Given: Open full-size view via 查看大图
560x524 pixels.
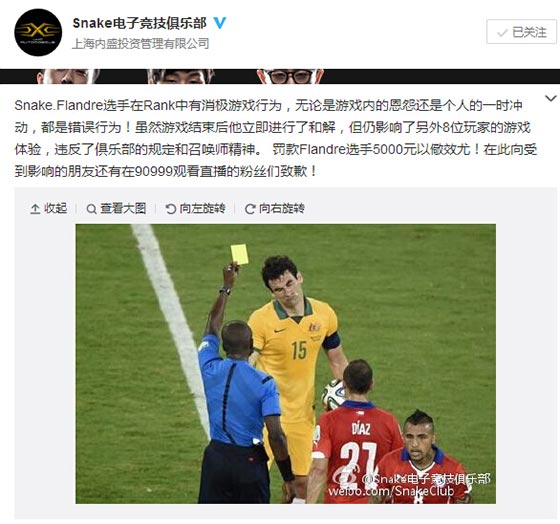Looking at the screenshot, I should [116, 208].
